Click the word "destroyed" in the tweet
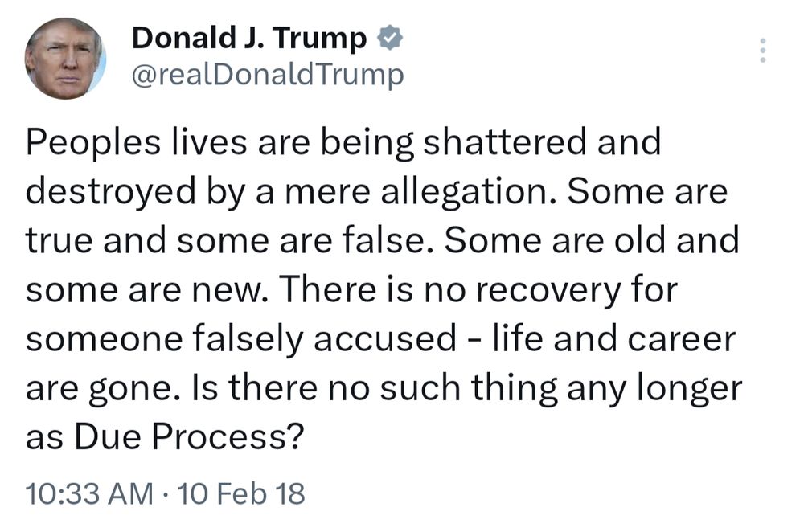804x532 pixels. pos(111,192)
